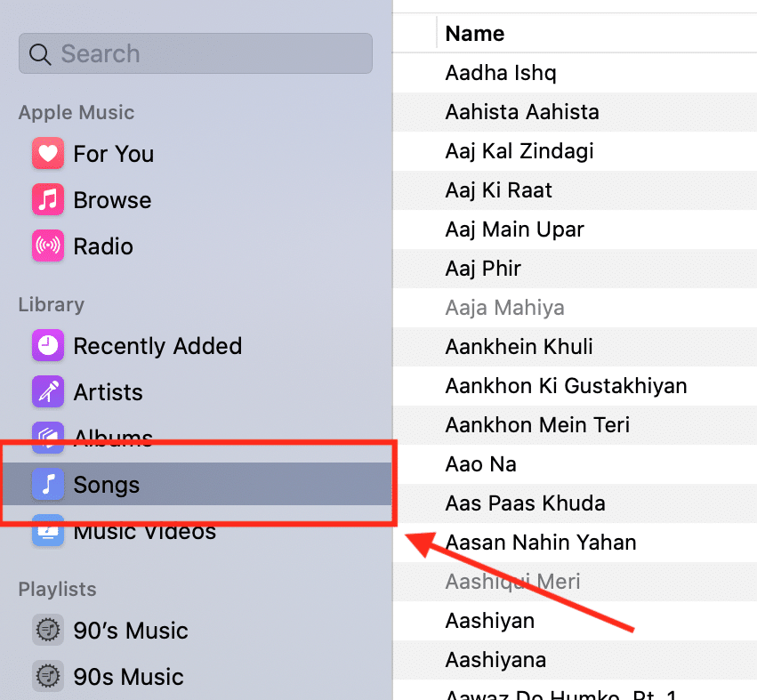Screen dimensions: 757x700
Task: Select the song Aashiyana
Action: (495, 660)
